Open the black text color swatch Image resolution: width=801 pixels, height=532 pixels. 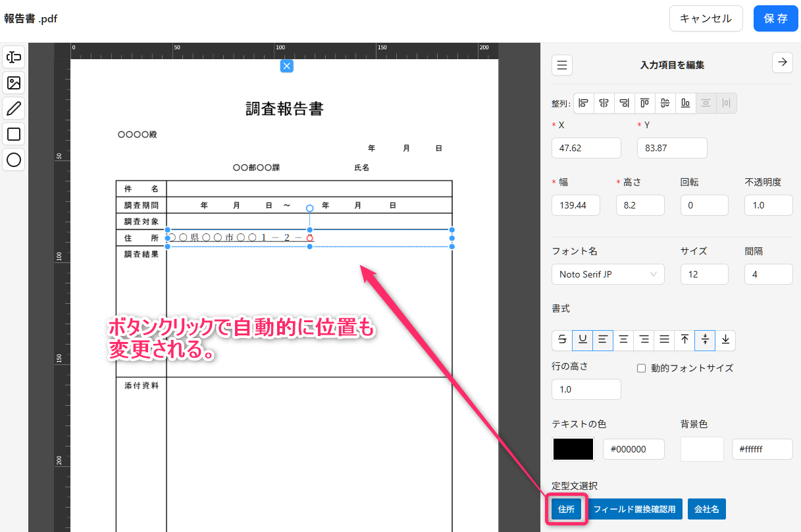(x=573, y=449)
